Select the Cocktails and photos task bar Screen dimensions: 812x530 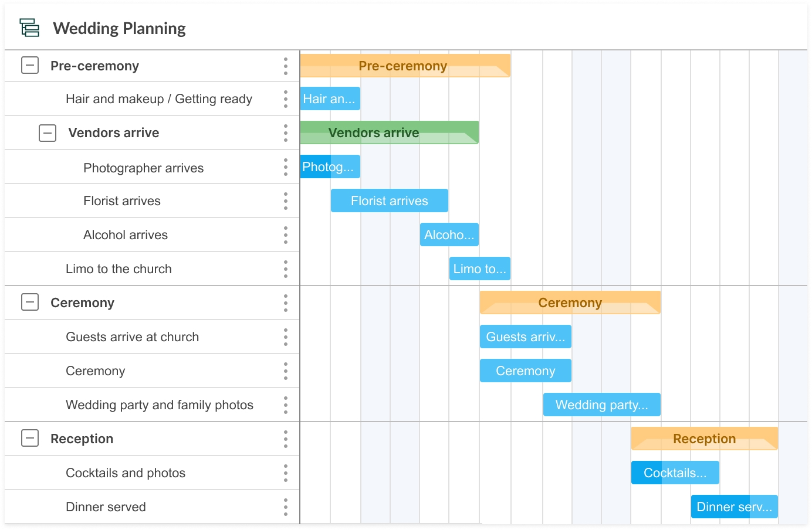tap(675, 473)
